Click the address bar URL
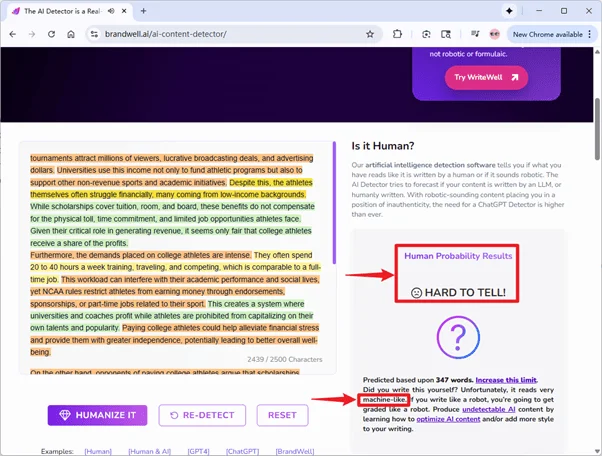602x456 pixels. point(166,34)
